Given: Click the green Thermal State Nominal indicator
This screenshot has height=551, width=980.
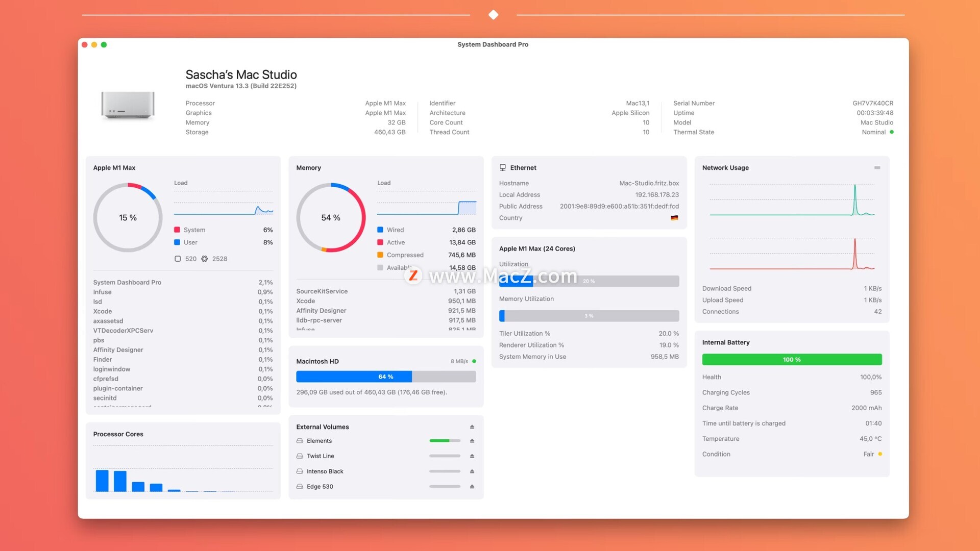Looking at the screenshot, I should point(891,132).
